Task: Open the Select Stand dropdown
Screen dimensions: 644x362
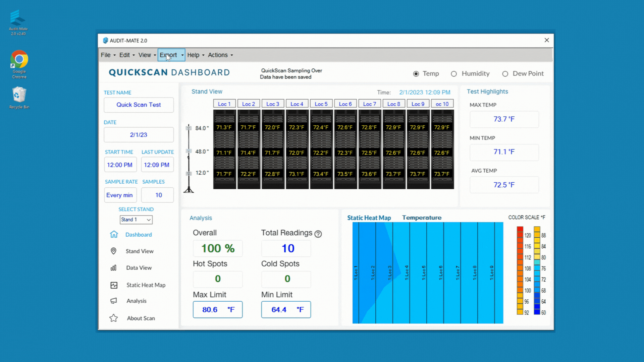Action: click(x=136, y=220)
